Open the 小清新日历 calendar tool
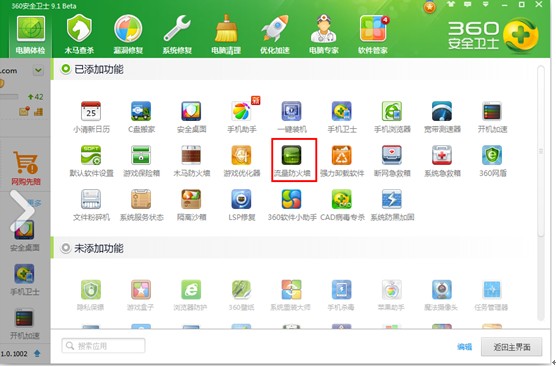 click(x=91, y=117)
